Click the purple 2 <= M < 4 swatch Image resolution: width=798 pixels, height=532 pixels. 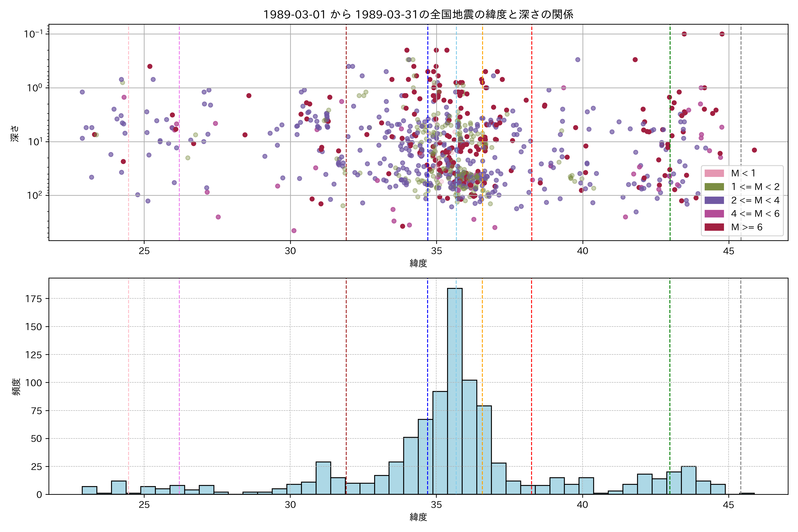[714, 200]
